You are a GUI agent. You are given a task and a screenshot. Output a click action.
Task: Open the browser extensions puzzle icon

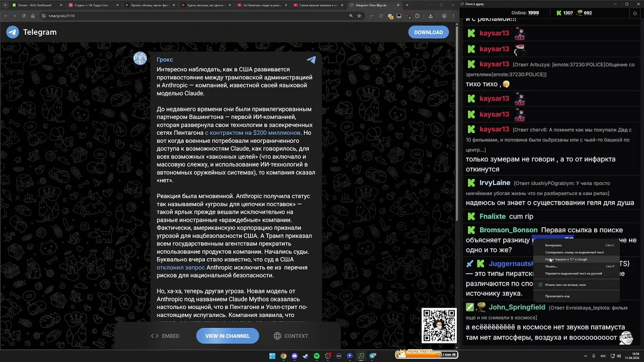[417, 16]
